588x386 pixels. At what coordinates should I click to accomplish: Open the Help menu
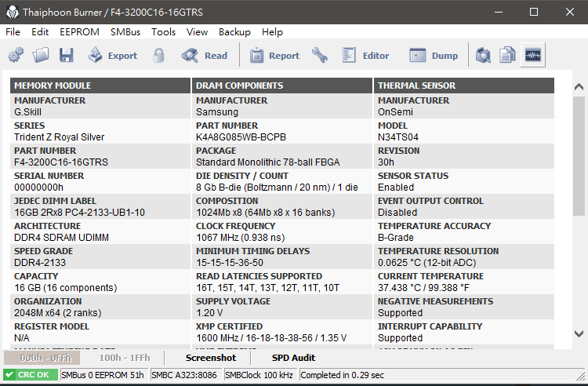[272, 32]
